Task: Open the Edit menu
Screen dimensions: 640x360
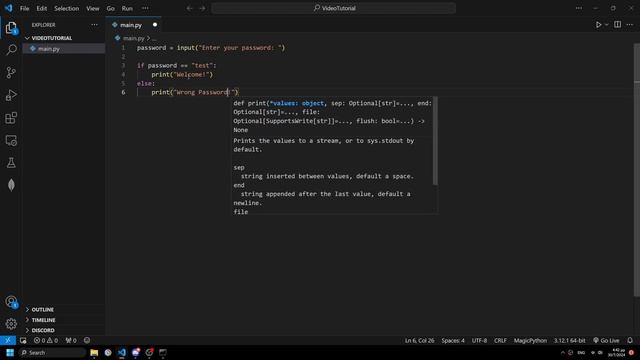Action: pyautogui.click(x=42, y=8)
